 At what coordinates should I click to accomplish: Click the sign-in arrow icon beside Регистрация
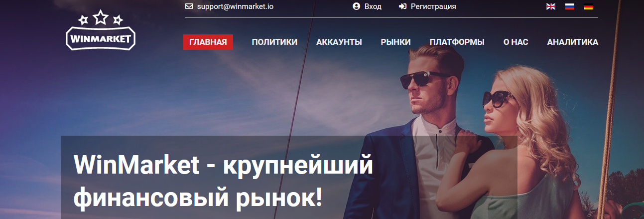click(402, 6)
